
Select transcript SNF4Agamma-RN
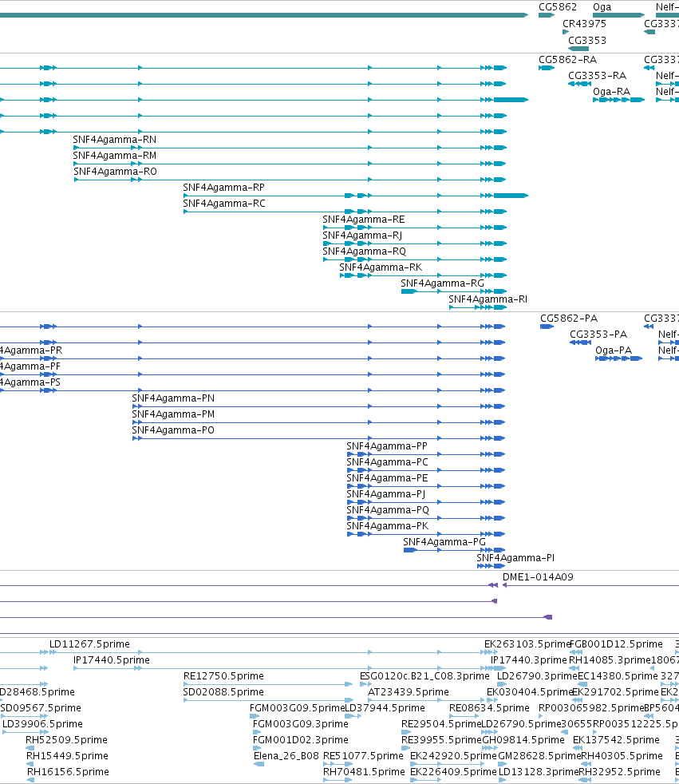coord(114,140)
